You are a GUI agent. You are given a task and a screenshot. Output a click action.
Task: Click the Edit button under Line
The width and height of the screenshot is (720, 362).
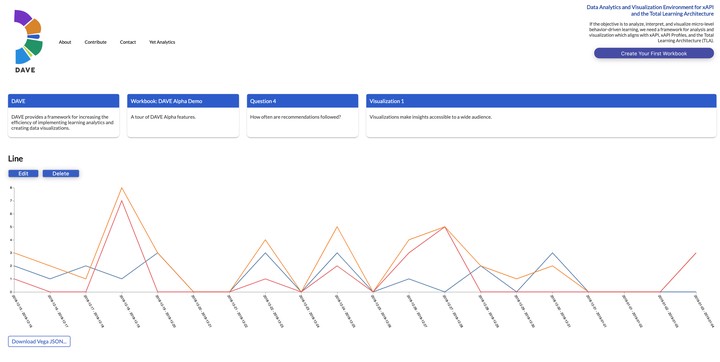(23, 174)
